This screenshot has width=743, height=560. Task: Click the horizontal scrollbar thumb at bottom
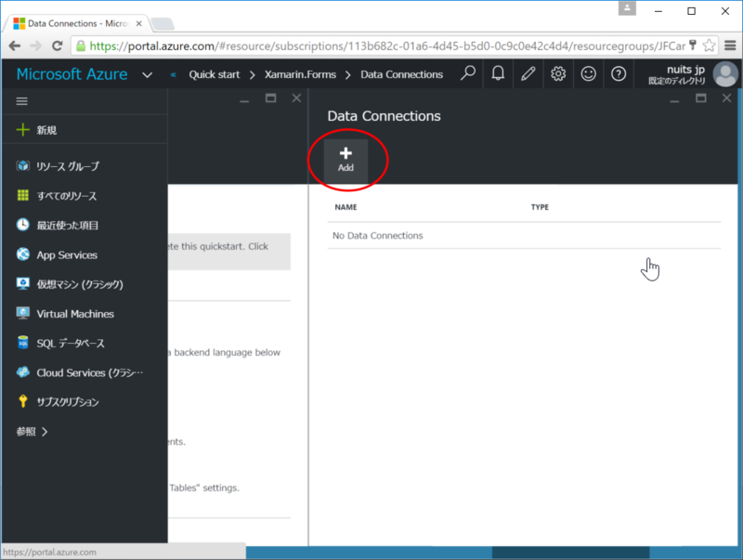coord(570,553)
